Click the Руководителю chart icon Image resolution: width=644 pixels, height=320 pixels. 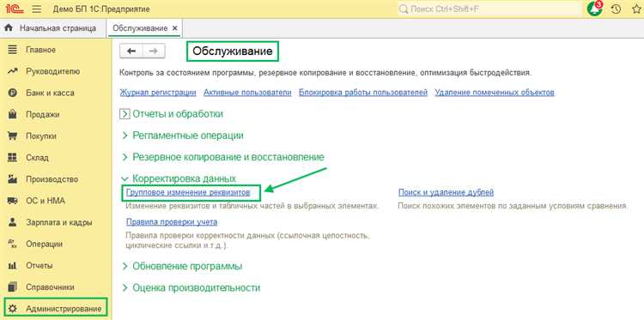coord(13,71)
